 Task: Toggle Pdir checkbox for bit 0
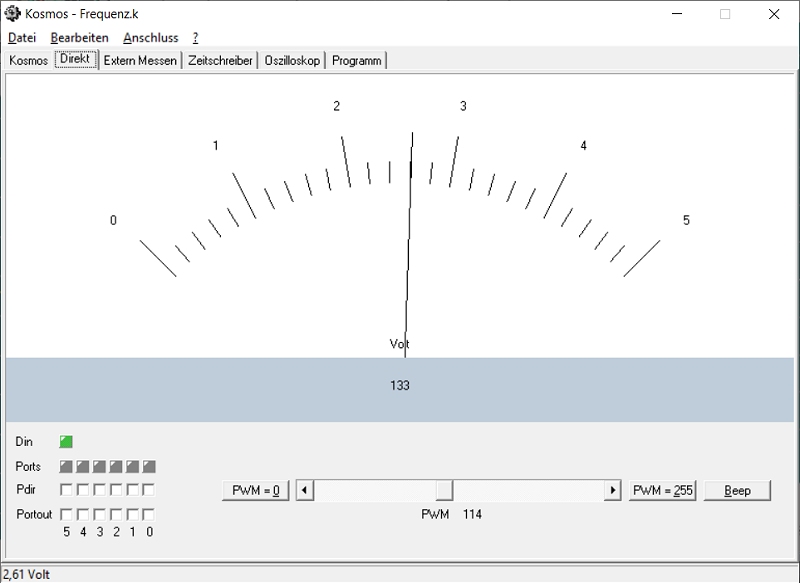[x=149, y=490]
